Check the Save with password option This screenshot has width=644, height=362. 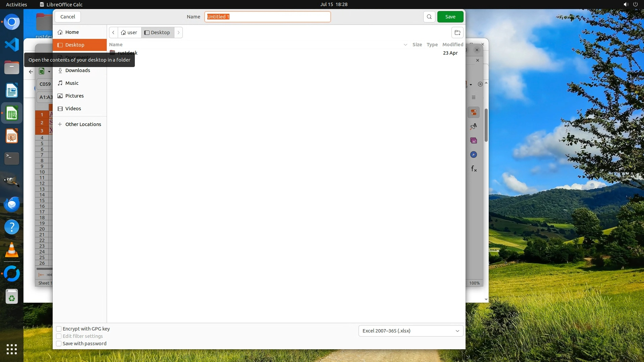tap(59, 344)
